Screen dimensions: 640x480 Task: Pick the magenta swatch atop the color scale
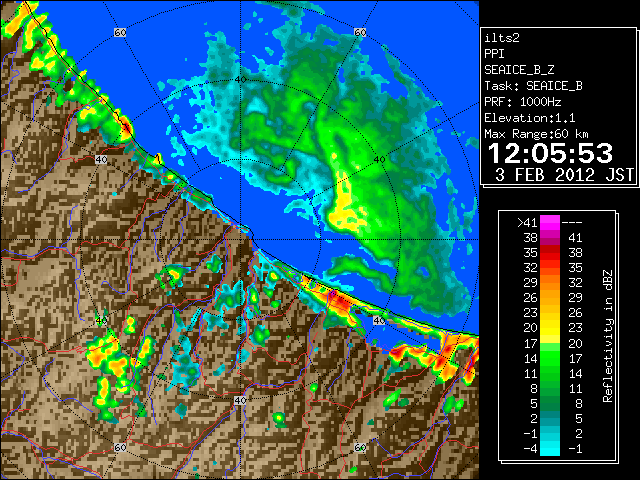(x=550, y=223)
